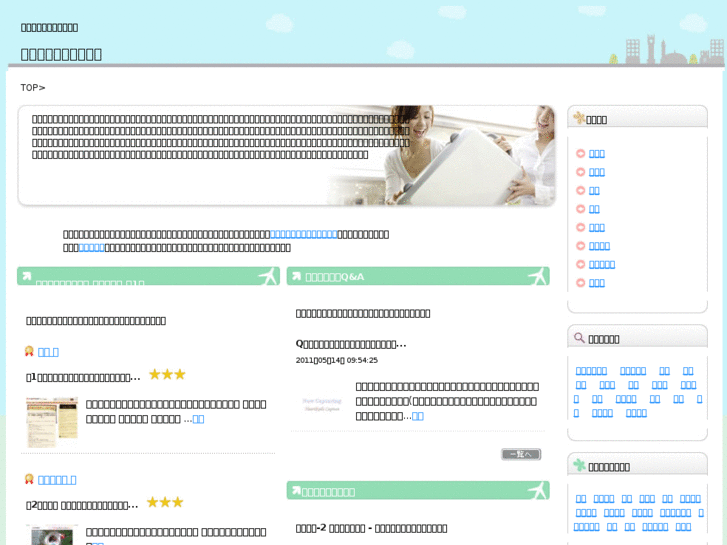Click the orange flower icon in sidebar
727x545 pixels.
(x=579, y=118)
